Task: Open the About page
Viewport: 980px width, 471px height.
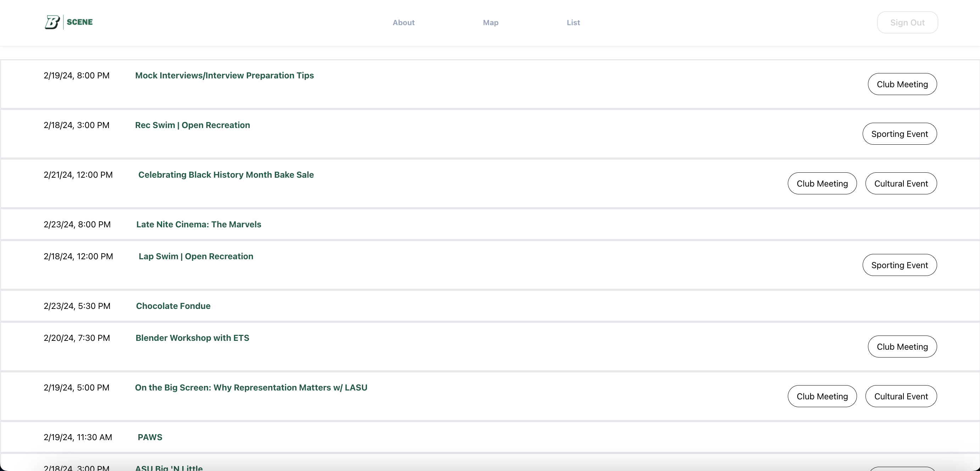Action: pos(403,22)
